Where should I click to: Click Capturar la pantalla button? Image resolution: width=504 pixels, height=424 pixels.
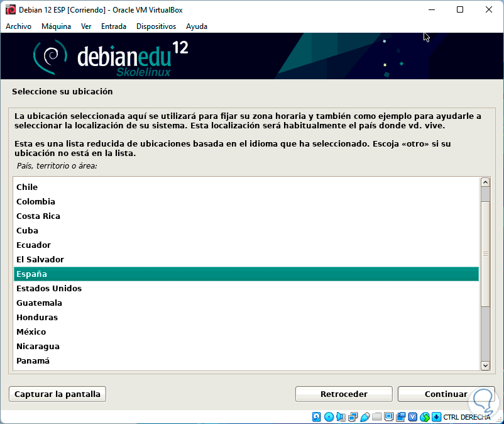(x=58, y=394)
